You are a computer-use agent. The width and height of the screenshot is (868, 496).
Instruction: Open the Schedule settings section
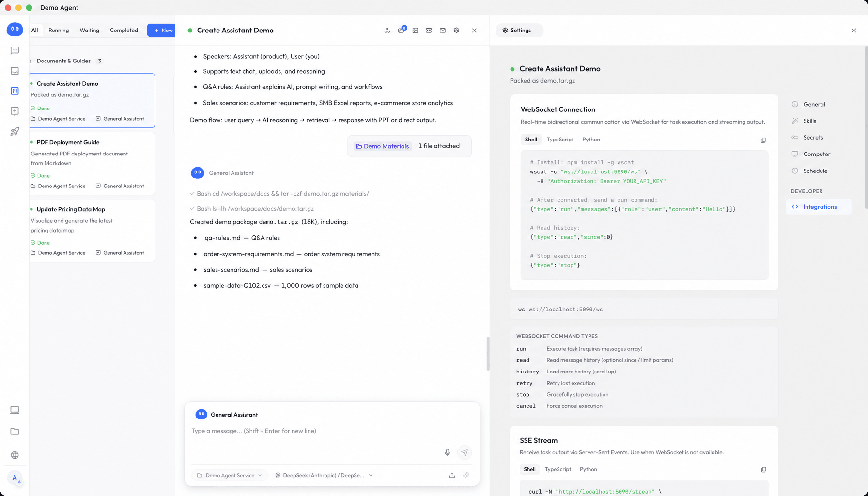(x=819, y=171)
